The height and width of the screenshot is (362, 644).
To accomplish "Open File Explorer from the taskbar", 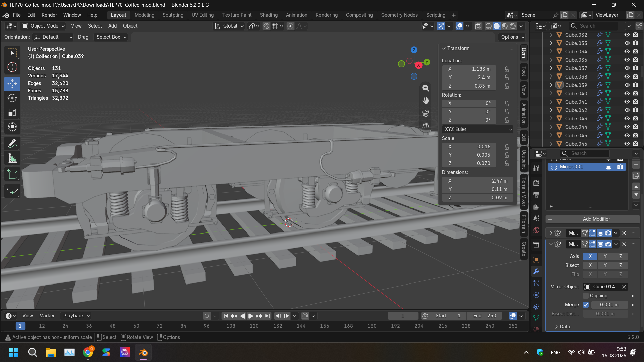I will (51, 352).
